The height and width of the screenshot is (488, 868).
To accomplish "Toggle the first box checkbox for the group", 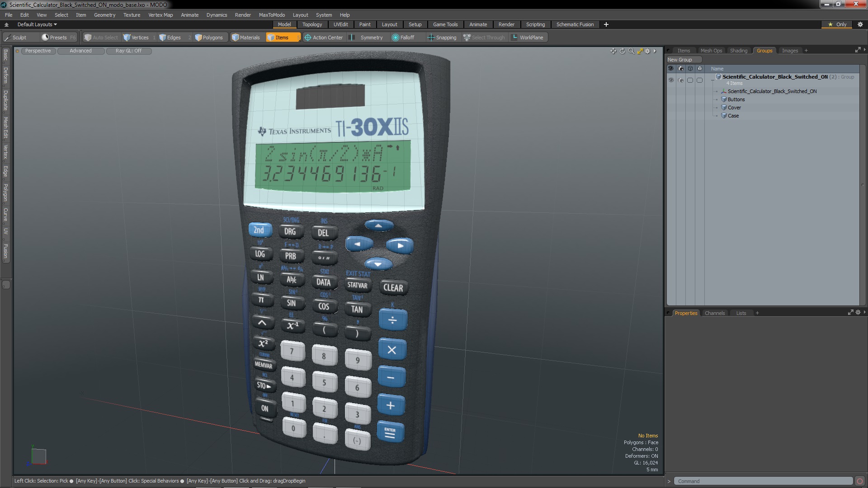I will point(690,80).
